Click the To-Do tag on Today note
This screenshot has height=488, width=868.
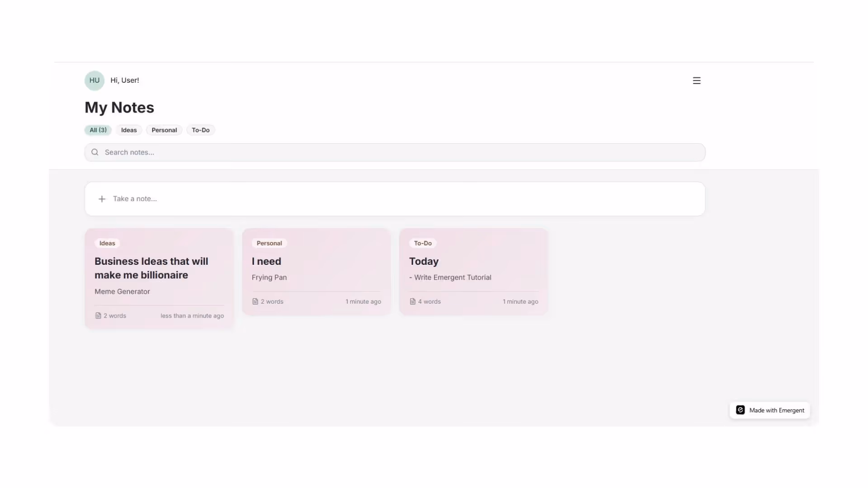[x=423, y=243]
